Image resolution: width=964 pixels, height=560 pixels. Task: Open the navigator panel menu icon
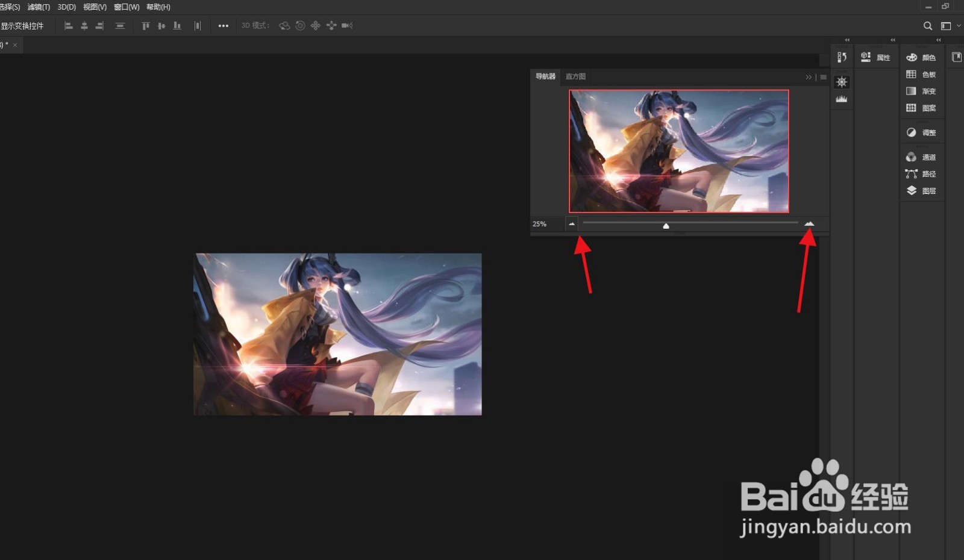(x=823, y=77)
